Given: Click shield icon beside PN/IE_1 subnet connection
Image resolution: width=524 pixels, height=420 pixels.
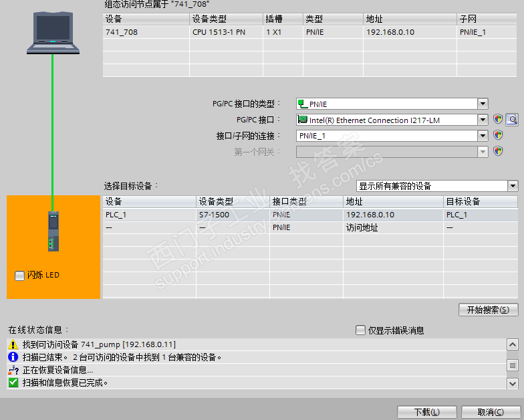Looking at the screenshot, I should 498,135.
